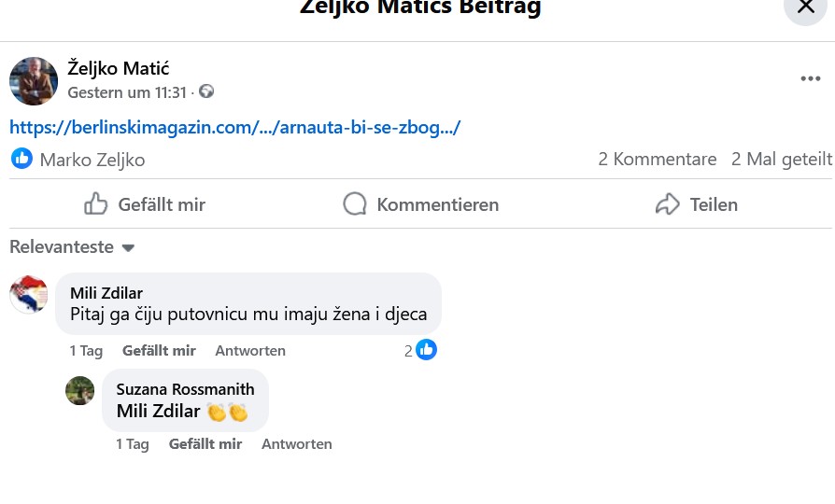This screenshot has width=835, height=504.
Task: Click the share arrow Teilen icon
Action: click(x=668, y=203)
